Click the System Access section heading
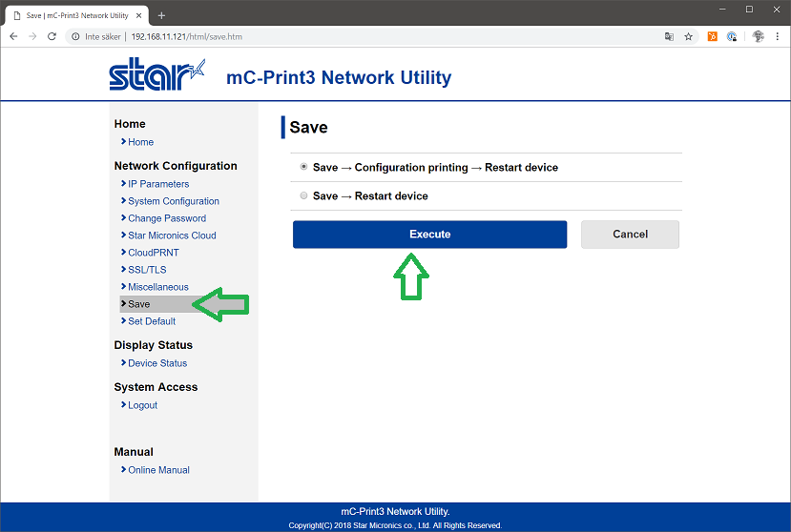This screenshot has width=791, height=532. point(156,387)
